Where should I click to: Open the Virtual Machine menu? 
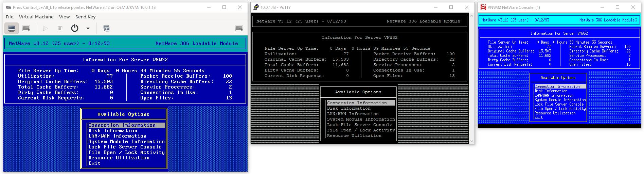[x=36, y=17]
